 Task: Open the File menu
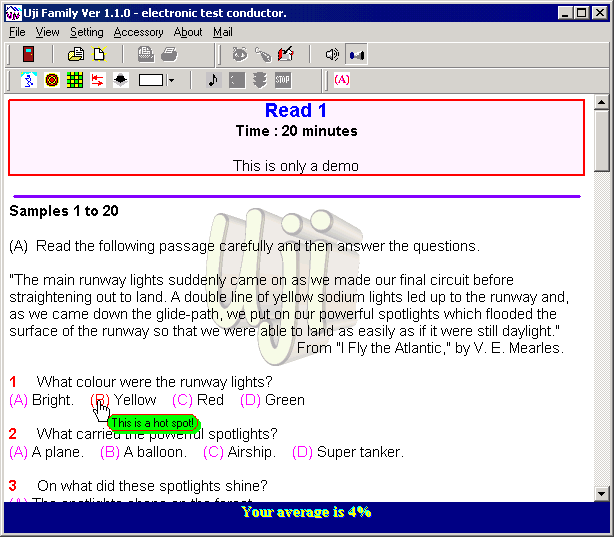pos(17,32)
